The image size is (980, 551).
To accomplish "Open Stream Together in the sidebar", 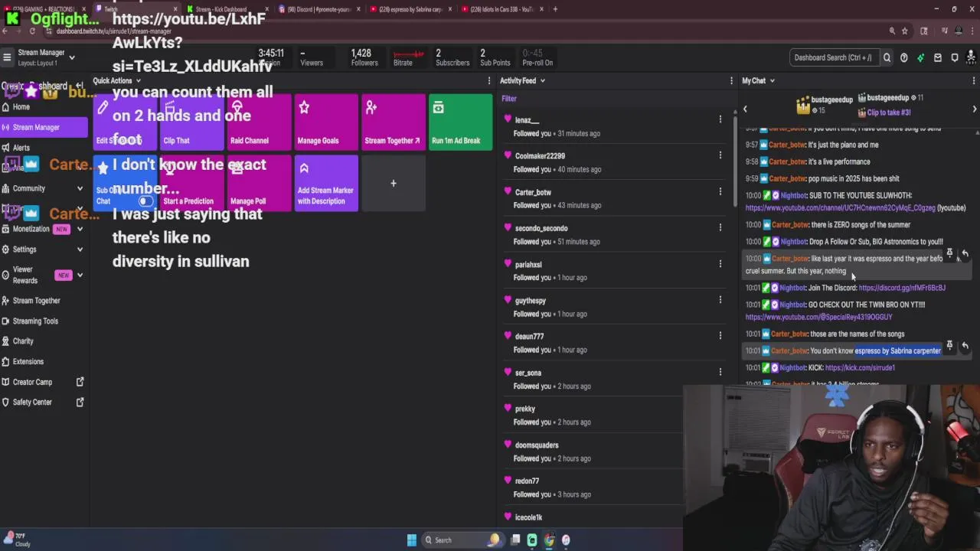I will [44, 301].
